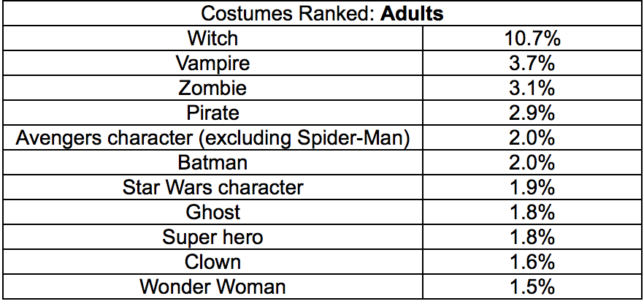
Task: Select the 10.7% value cell
Action: coord(532,39)
